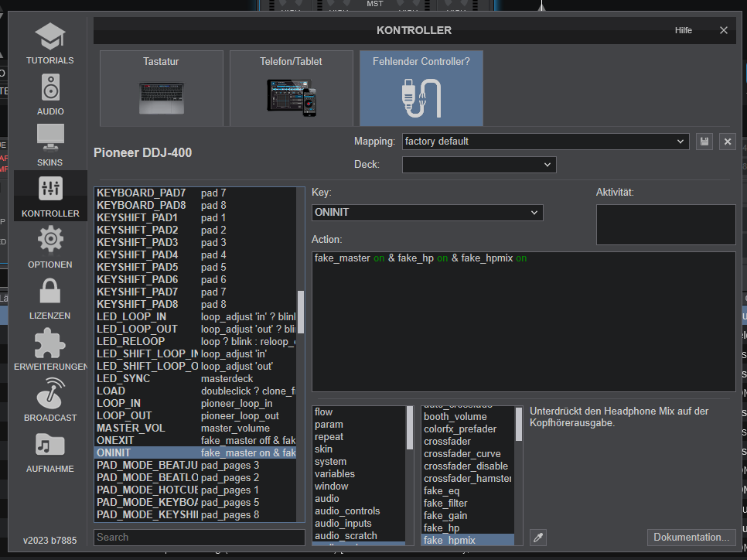Choose the param action category
747x560 pixels.
[x=359, y=424]
